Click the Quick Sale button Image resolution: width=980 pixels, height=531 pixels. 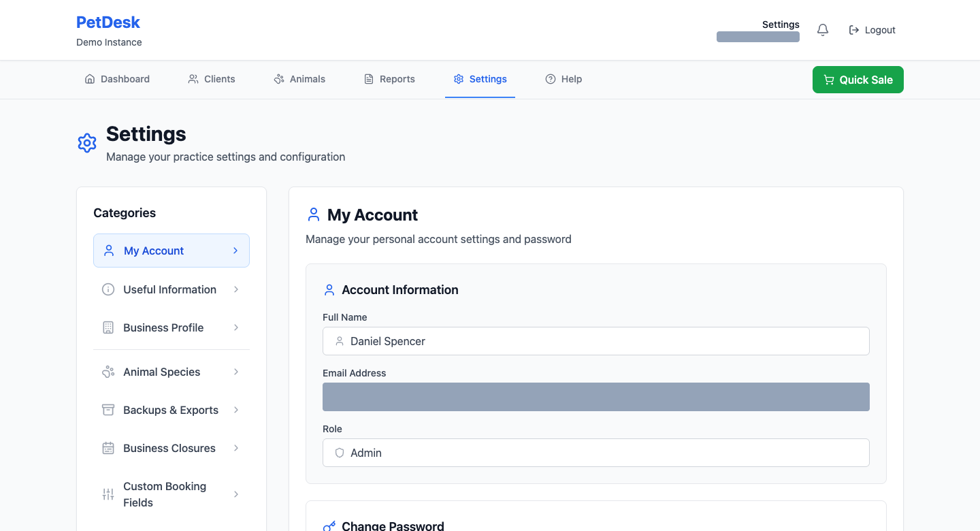pyautogui.click(x=858, y=80)
